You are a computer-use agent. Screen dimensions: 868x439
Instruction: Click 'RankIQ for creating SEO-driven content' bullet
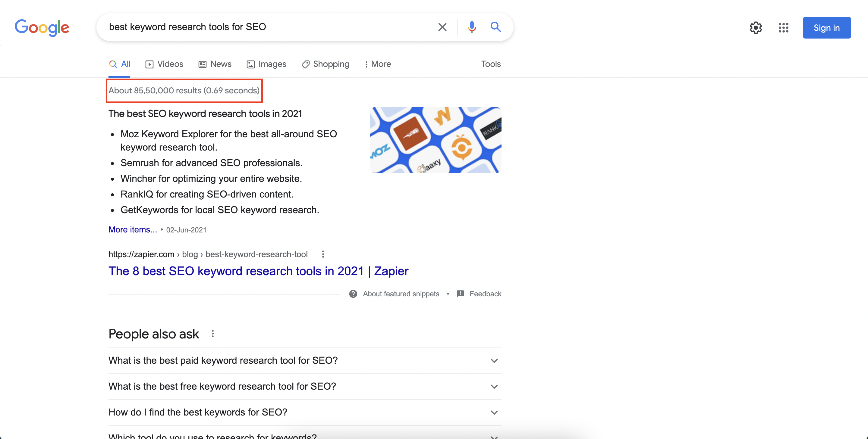click(x=207, y=194)
